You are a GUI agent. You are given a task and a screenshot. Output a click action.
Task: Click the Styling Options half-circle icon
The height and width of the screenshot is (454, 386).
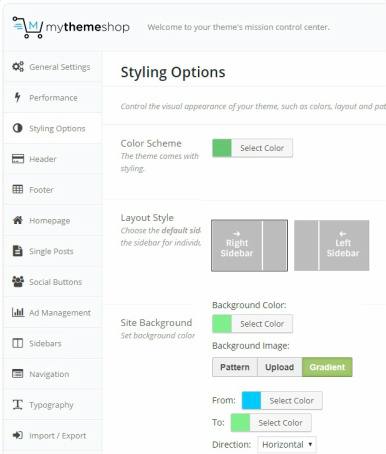pyautogui.click(x=18, y=128)
